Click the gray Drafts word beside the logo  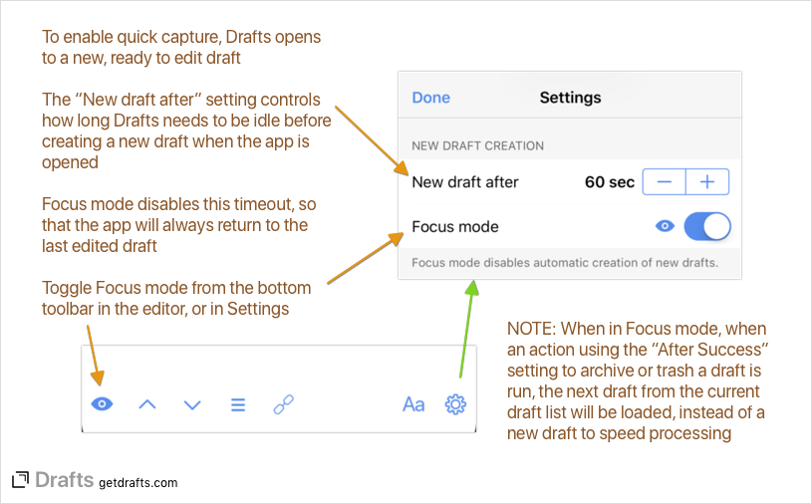[x=64, y=480]
